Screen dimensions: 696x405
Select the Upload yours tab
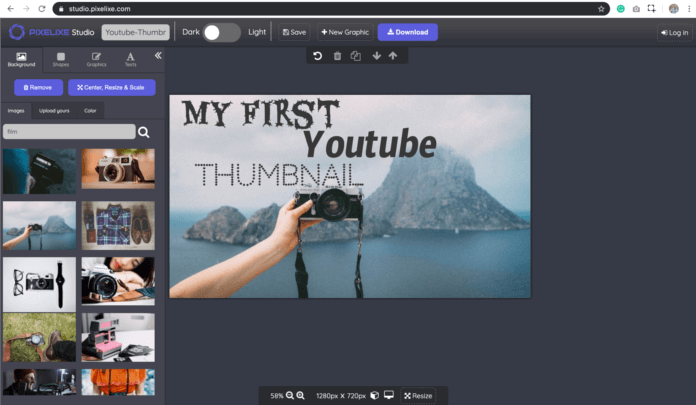point(54,110)
